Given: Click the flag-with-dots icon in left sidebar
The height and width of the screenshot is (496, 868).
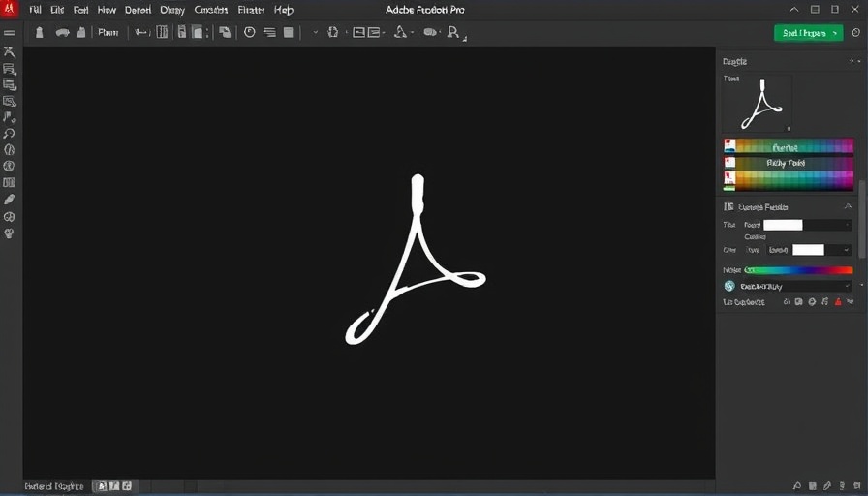Looking at the screenshot, I should coord(10,117).
